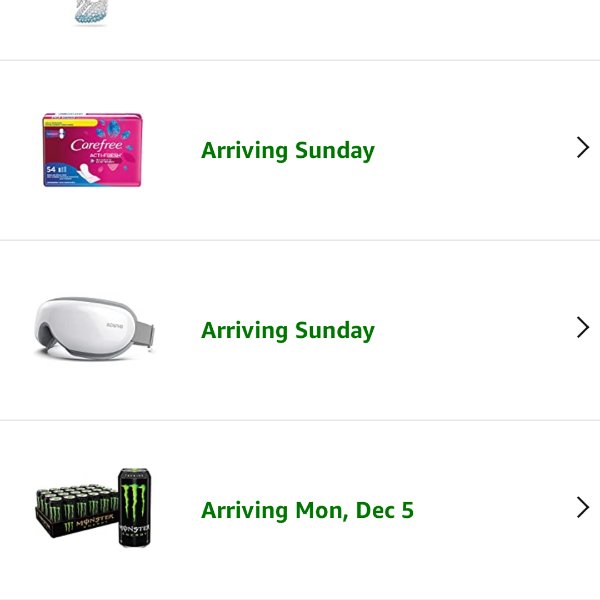The height and width of the screenshot is (600, 600).
Task: Tap the Monster 24-pack tray picture
Action: click(x=77, y=510)
